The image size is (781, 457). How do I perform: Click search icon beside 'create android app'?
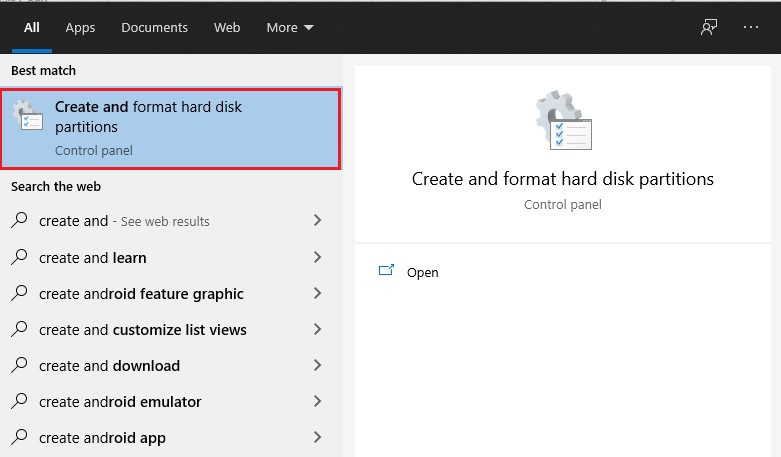[x=19, y=437]
